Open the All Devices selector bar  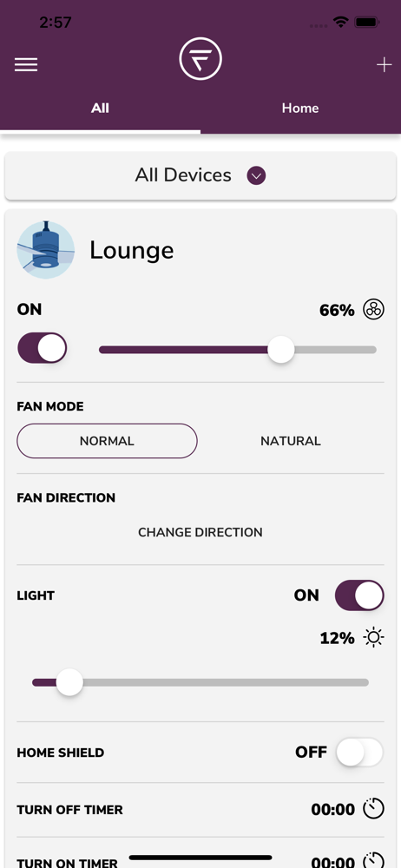pos(200,175)
